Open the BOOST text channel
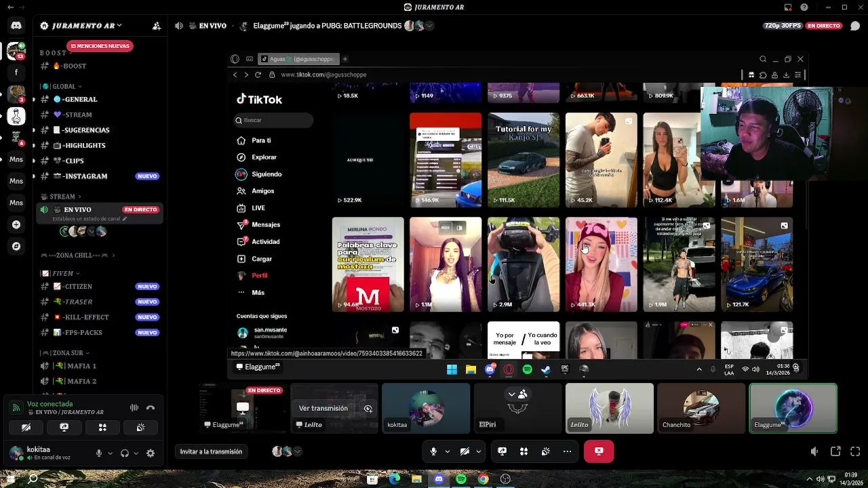868x488 pixels. coord(100,66)
